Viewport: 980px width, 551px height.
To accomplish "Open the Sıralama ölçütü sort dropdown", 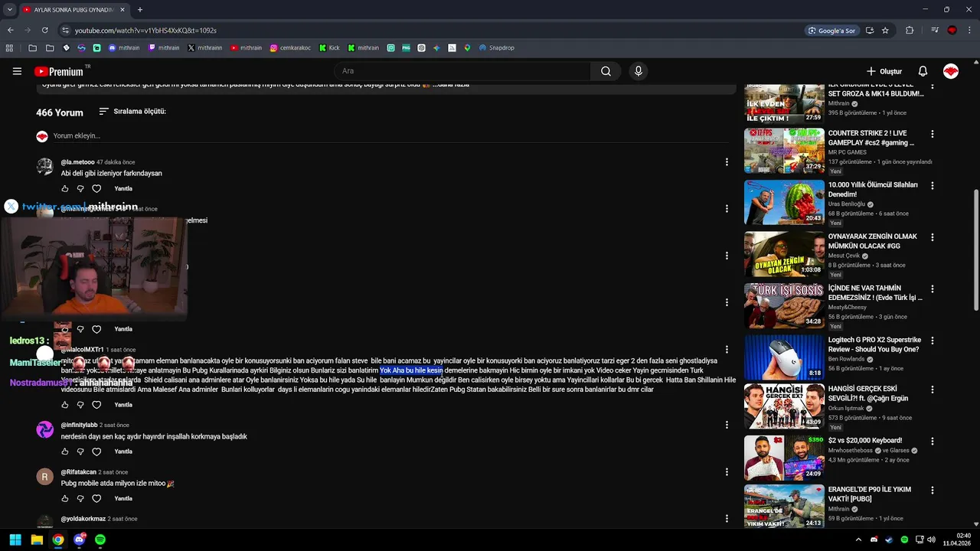I will tap(132, 111).
